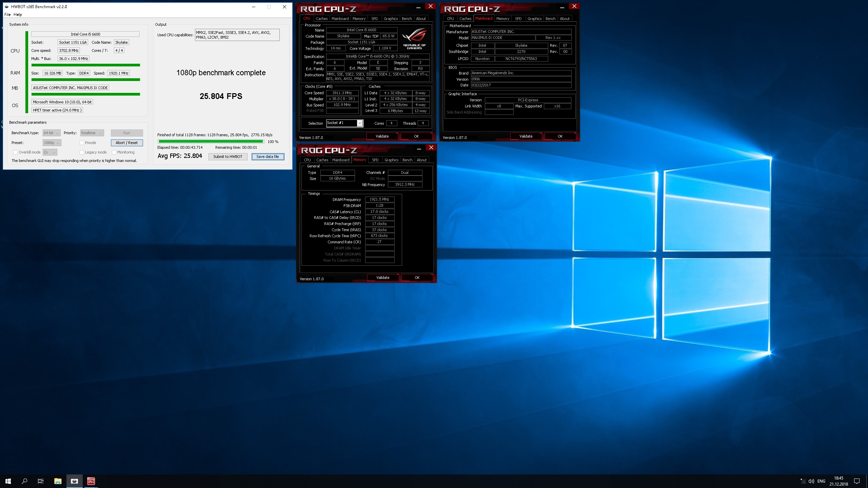The image size is (868, 488).
Task: Open the Preset 1080p dropdown
Action: click(x=52, y=143)
